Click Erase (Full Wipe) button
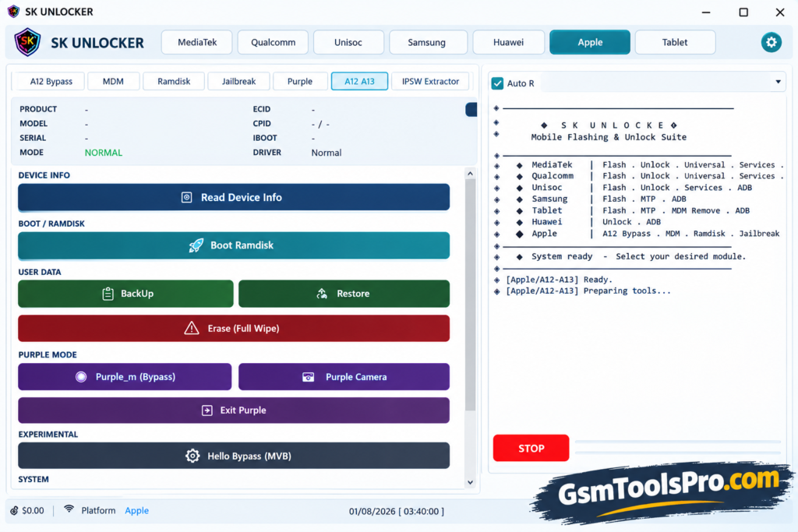Image resolution: width=798 pixels, height=532 pixels. tap(234, 328)
